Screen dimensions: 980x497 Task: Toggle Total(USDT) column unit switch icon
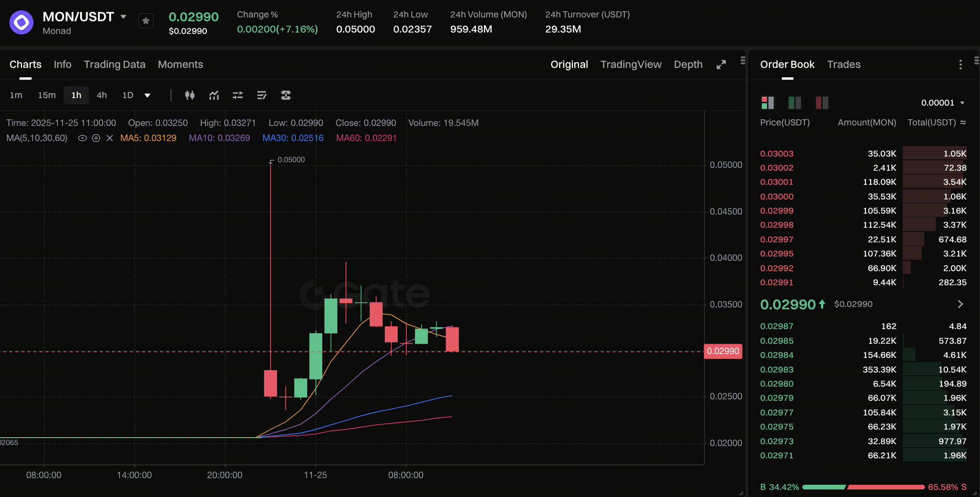click(963, 123)
